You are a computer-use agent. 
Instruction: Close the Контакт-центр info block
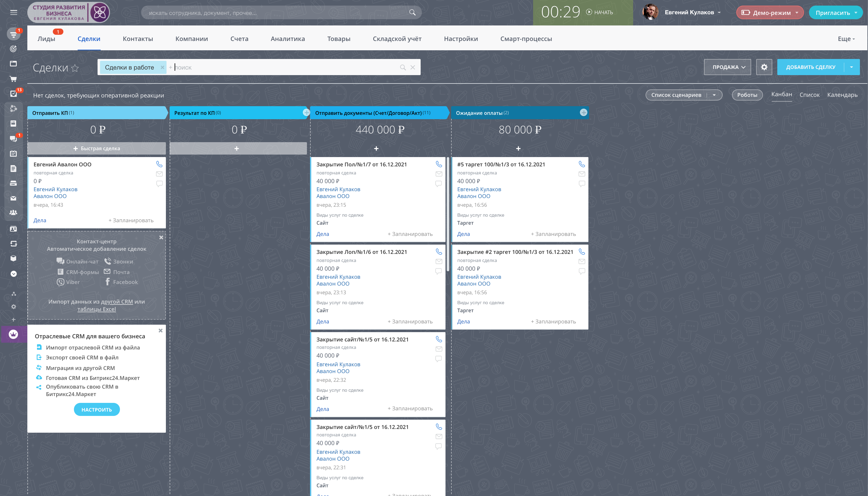(161, 237)
